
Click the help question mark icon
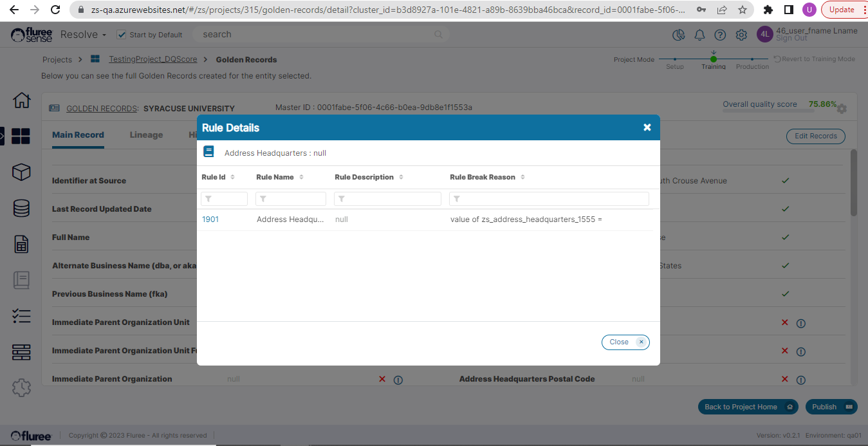[720, 35]
